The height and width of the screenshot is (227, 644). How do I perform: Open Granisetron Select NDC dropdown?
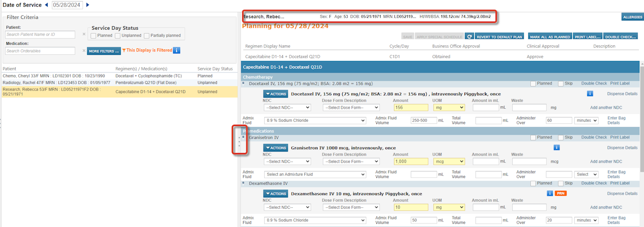(287, 162)
